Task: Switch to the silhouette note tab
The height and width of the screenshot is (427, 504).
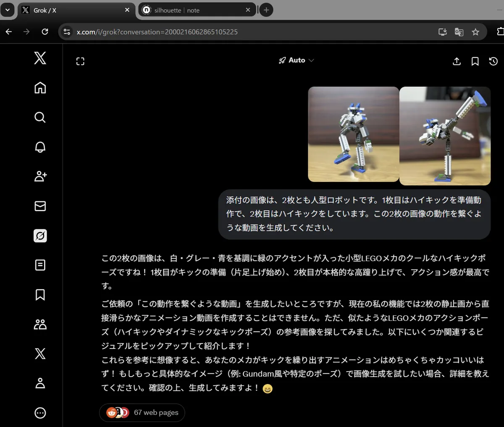Action: pos(193,10)
